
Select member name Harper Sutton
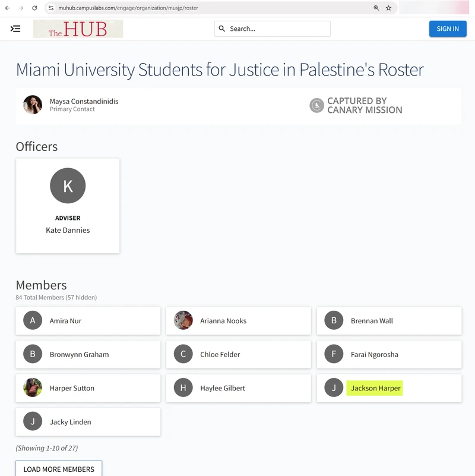click(72, 388)
